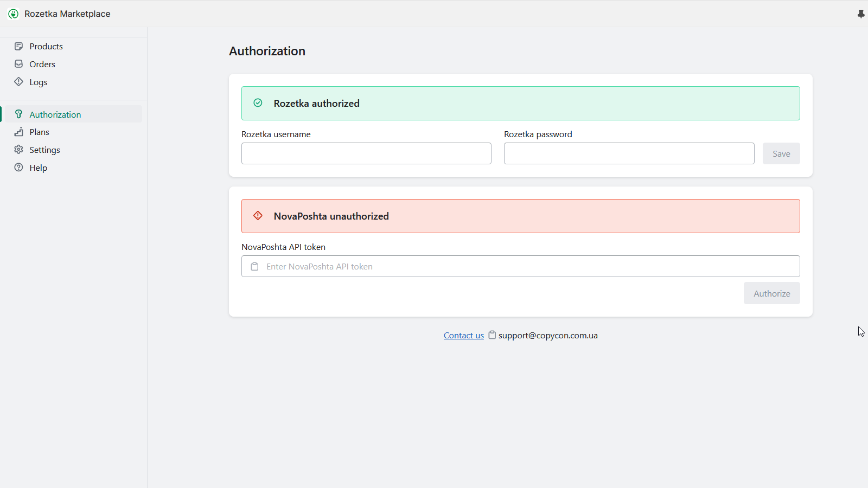This screenshot has height=488, width=868.
Task: Click clipboard icon inside API token field
Action: point(254,266)
